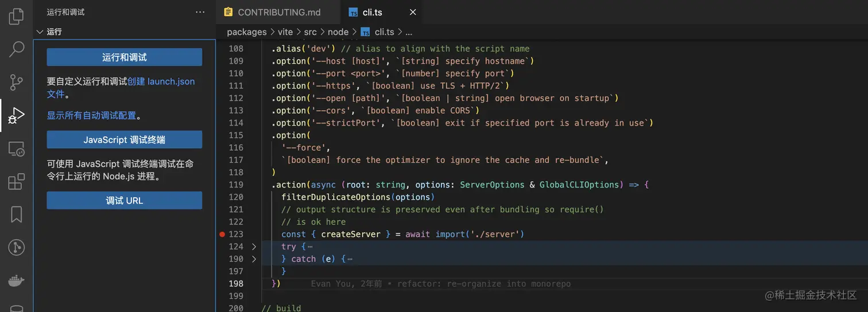Click the node breadcrumb segment
This screenshot has width=868, height=312.
click(x=338, y=32)
